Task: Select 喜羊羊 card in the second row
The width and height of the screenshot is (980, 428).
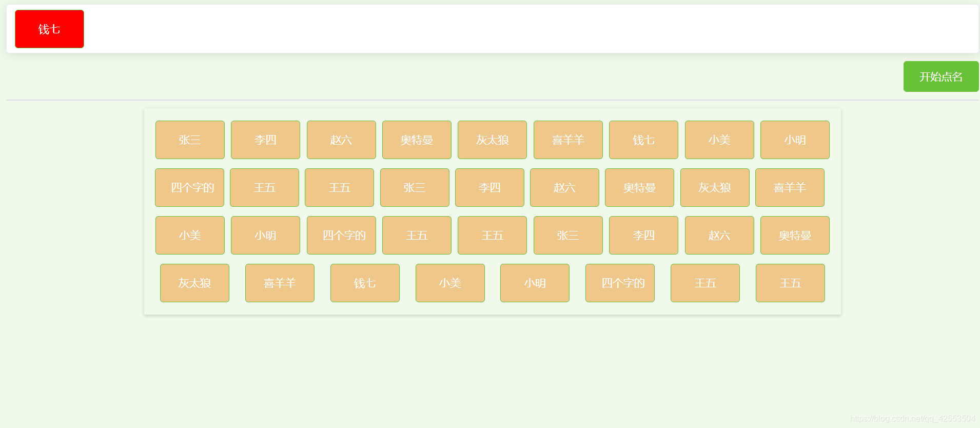Action: 790,187
